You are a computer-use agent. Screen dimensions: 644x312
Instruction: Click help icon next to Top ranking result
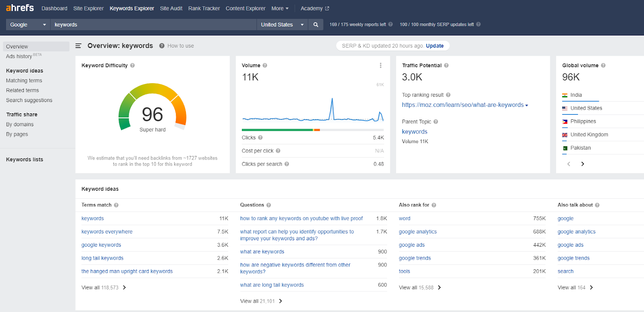click(x=448, y=95)
